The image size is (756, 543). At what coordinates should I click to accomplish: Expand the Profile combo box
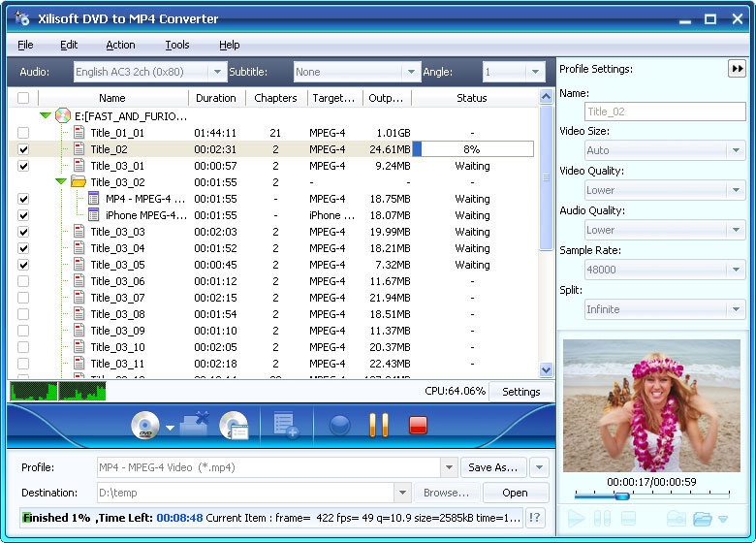pos(449,467)
